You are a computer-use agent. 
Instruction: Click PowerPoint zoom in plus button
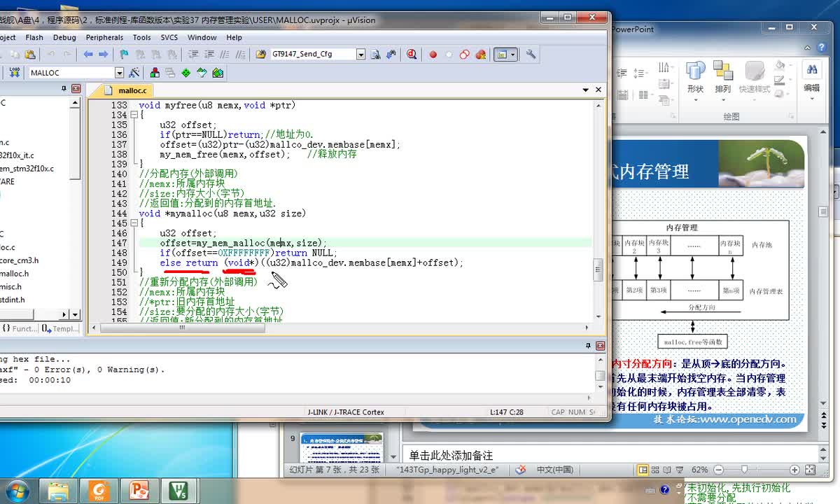pyautogui.click(x=794, y=470)
